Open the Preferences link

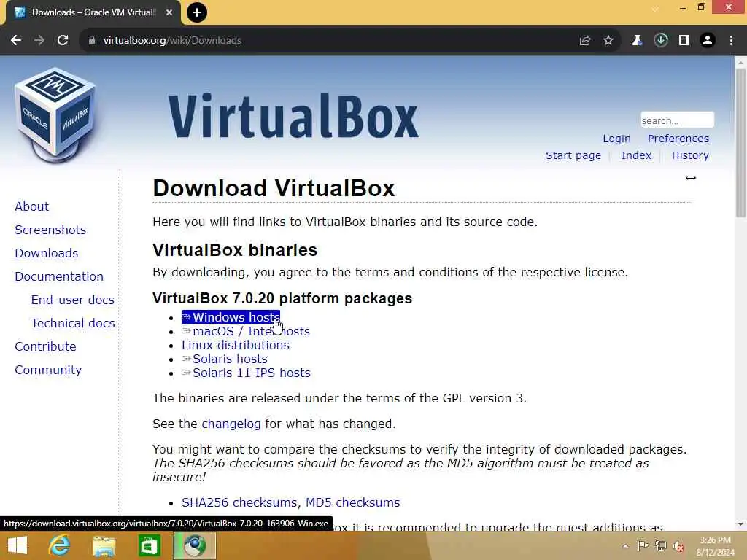click(x=678, y=139)
